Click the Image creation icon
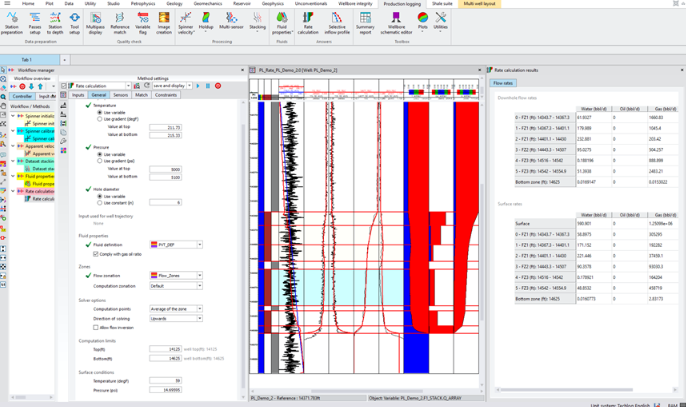Viewport: 686px width, 407px height. coord(164,20)
